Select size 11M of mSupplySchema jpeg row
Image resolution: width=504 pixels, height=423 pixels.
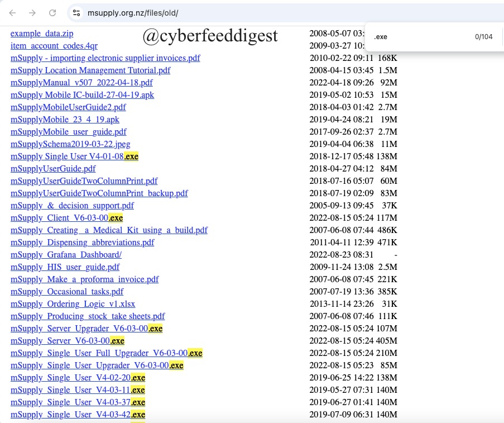(x=388, y=144)
